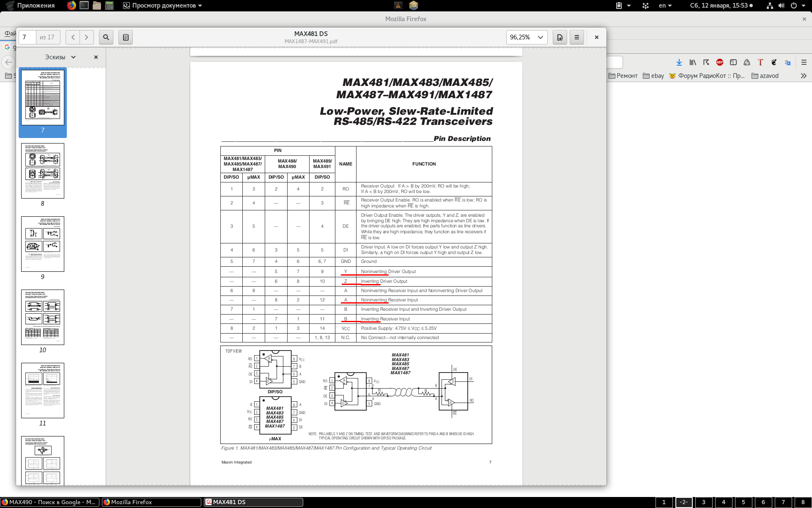Screen dimensions: 812x508
Task: Click the page number input field
Action: [27, 37]
